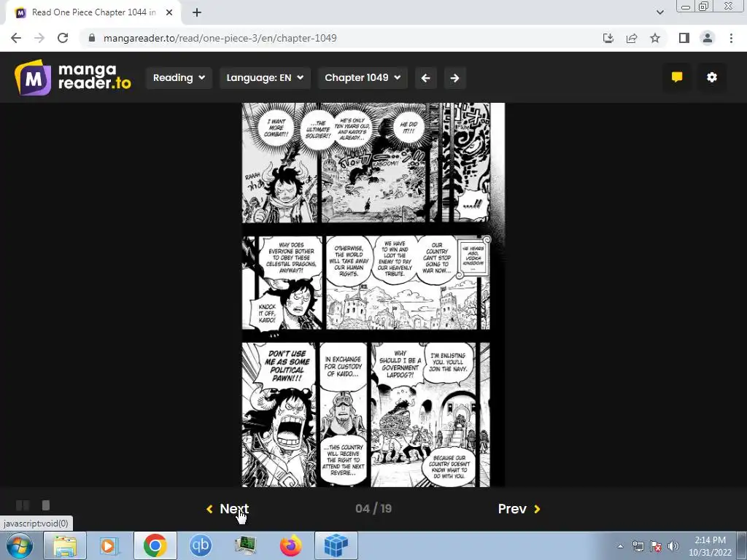Open the monitor app in taskbar
This screenshot has height=560, width=747.
click(x=246, y=545)
